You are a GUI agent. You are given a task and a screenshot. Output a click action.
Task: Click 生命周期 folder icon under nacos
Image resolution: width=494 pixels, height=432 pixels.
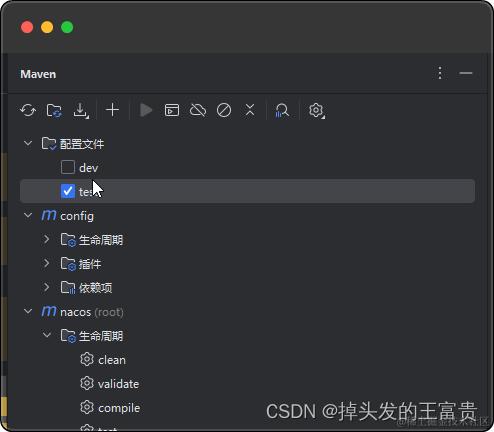pyautogui.click(x=68, y=336)
